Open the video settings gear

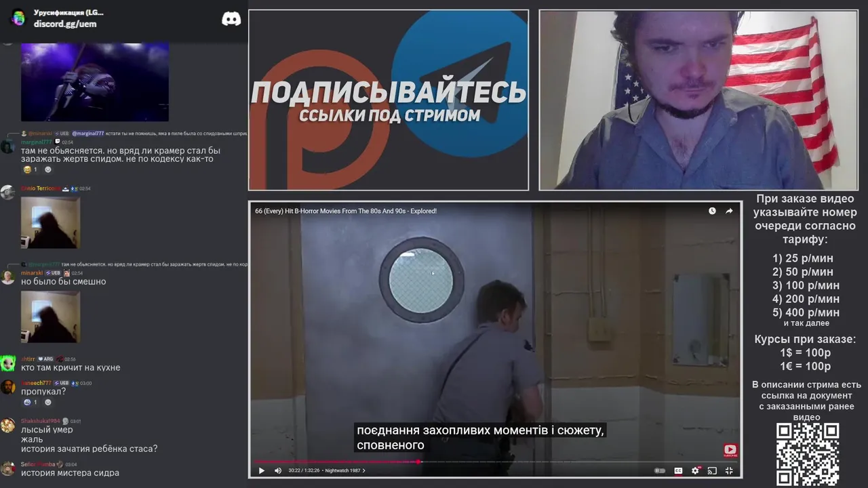coord(695,470)
